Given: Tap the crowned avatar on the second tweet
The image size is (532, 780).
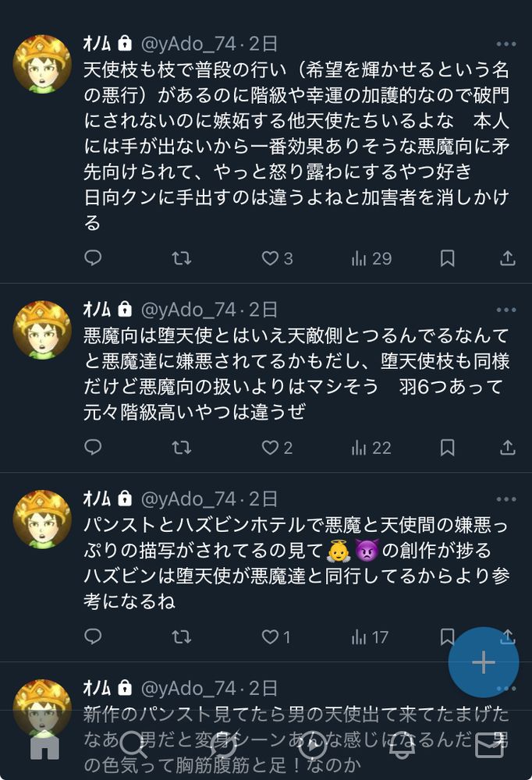Looking at the screenshot, I should pyautogui.click(x=42, y=330).
